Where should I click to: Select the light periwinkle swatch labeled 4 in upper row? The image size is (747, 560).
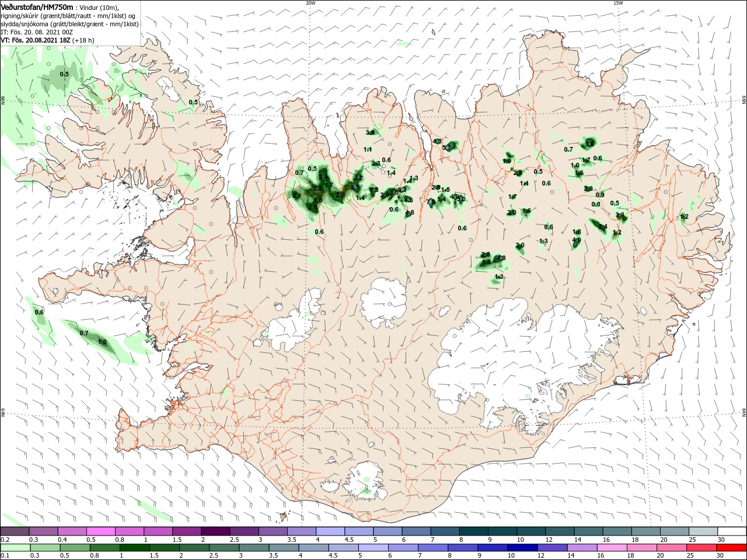[x=330, y=531]
